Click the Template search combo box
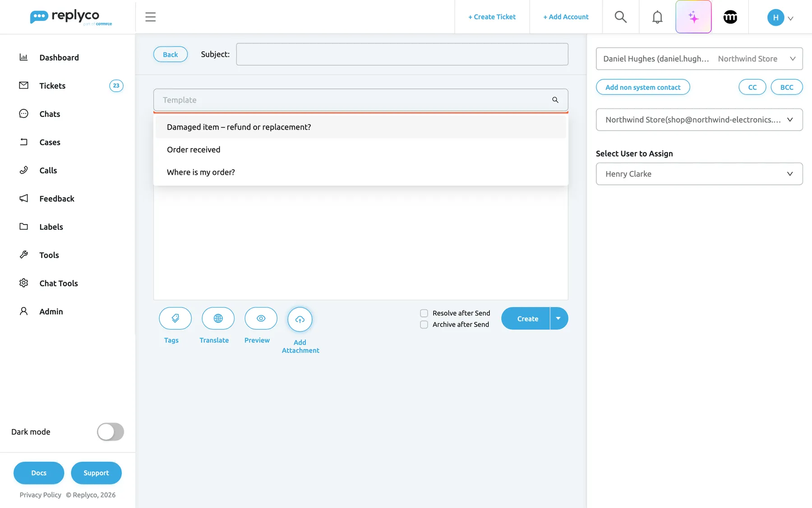This screenshot has height=508, width=812. (x=360, y=100)
